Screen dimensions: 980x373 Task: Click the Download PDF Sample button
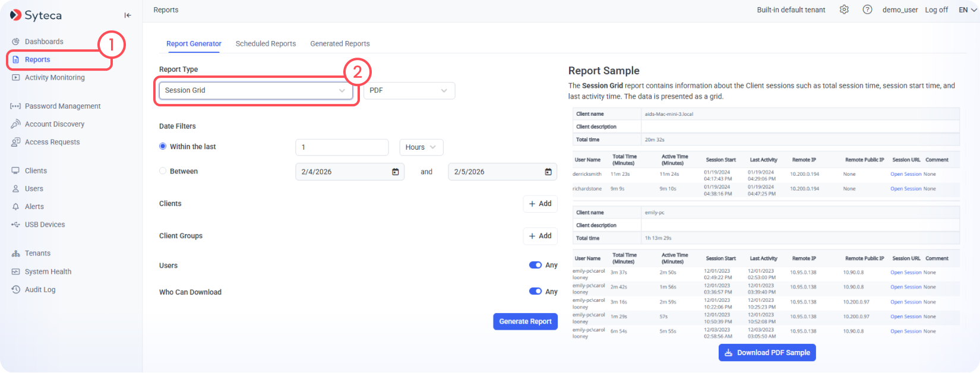pos(767,352)
